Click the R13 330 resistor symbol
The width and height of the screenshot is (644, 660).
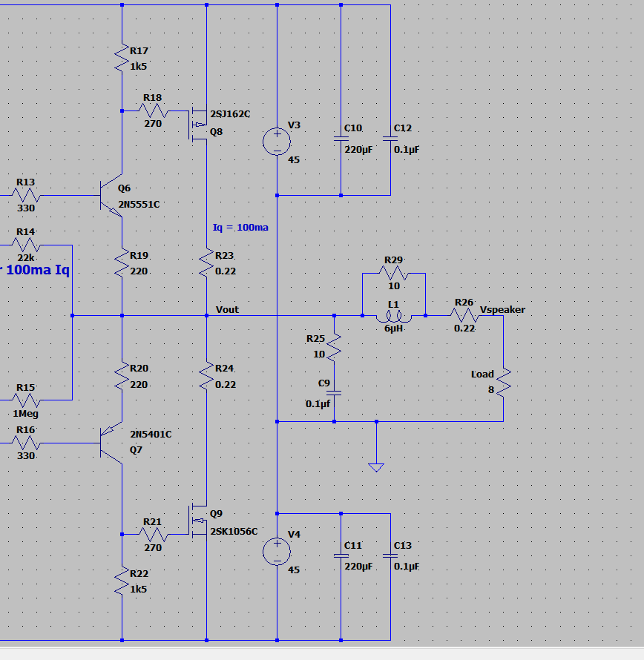(26, 195)
